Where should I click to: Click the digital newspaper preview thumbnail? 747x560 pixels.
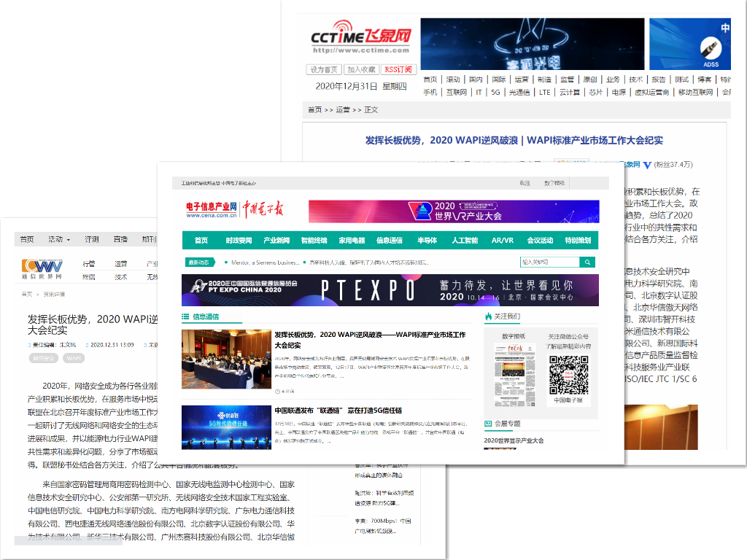pyautogui.click(x=514, y=374)
